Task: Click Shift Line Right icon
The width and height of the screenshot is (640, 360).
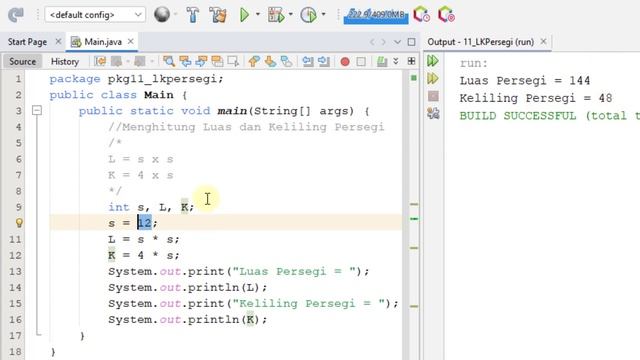Action: [324, 62]
